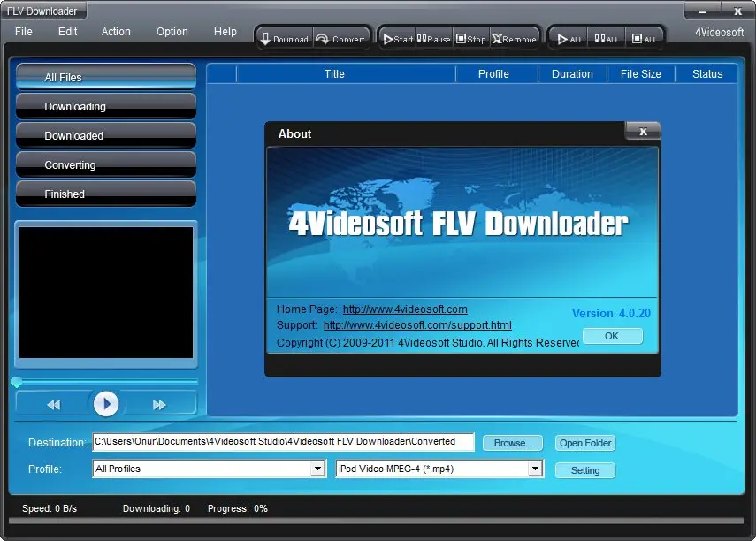Open the Option menu
Viewport: 756px width, 541px height.
[172, 32]
